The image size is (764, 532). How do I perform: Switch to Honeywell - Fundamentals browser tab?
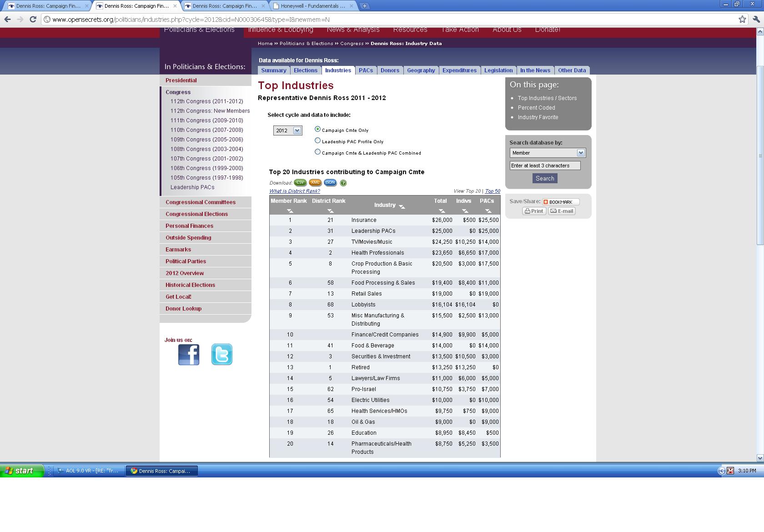coord(313,6)
